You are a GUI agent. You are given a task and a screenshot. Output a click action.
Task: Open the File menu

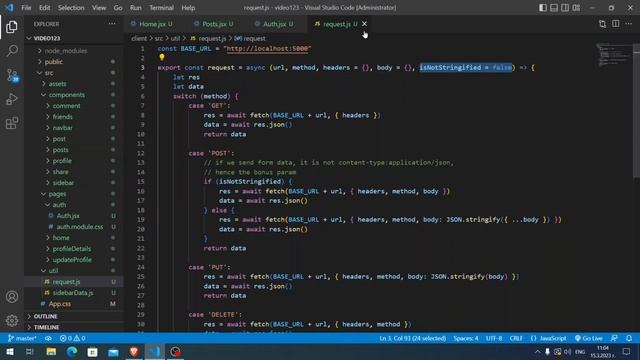tap(26, 8)
